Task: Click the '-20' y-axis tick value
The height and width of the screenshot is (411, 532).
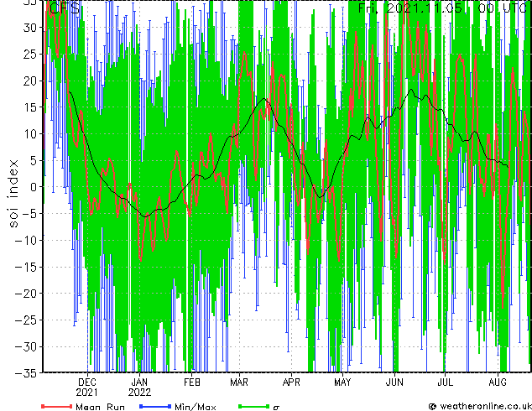Action: tap(26, 294)
